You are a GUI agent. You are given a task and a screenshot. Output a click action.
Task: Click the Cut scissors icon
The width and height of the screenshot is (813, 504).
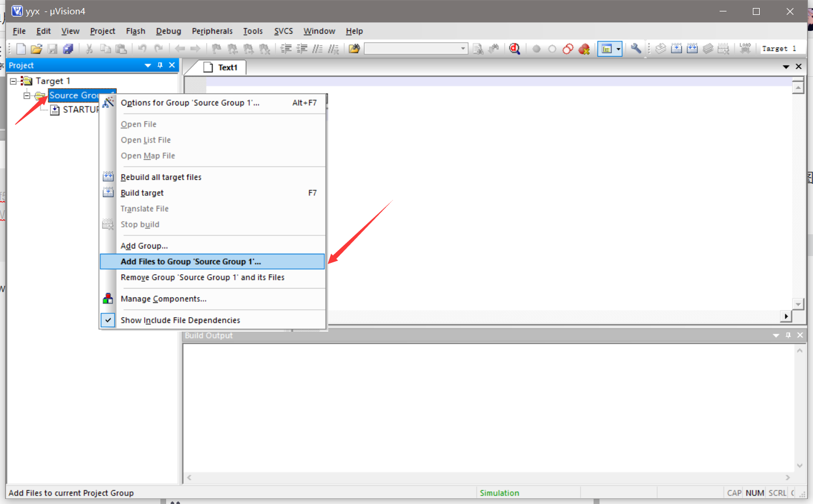(x=89, y=49)
